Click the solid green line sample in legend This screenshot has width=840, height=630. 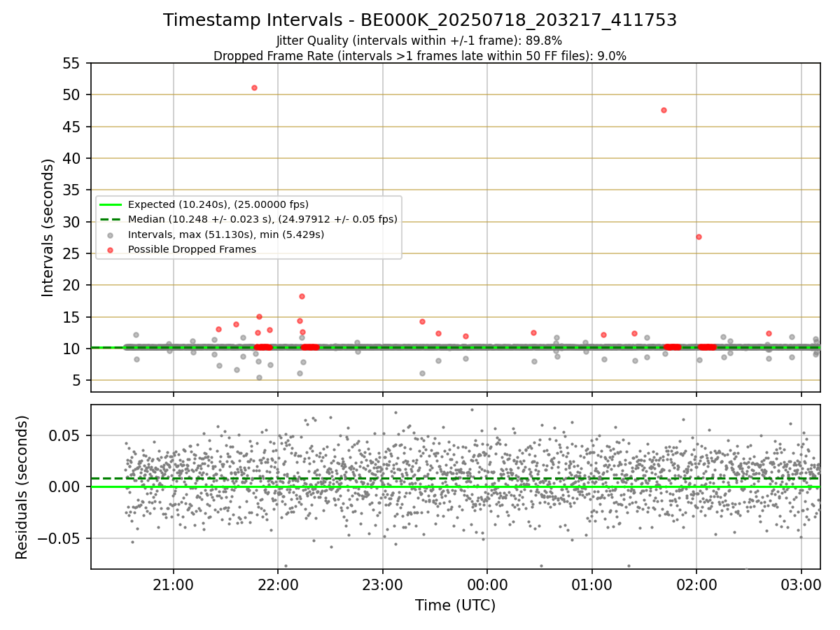110,204
